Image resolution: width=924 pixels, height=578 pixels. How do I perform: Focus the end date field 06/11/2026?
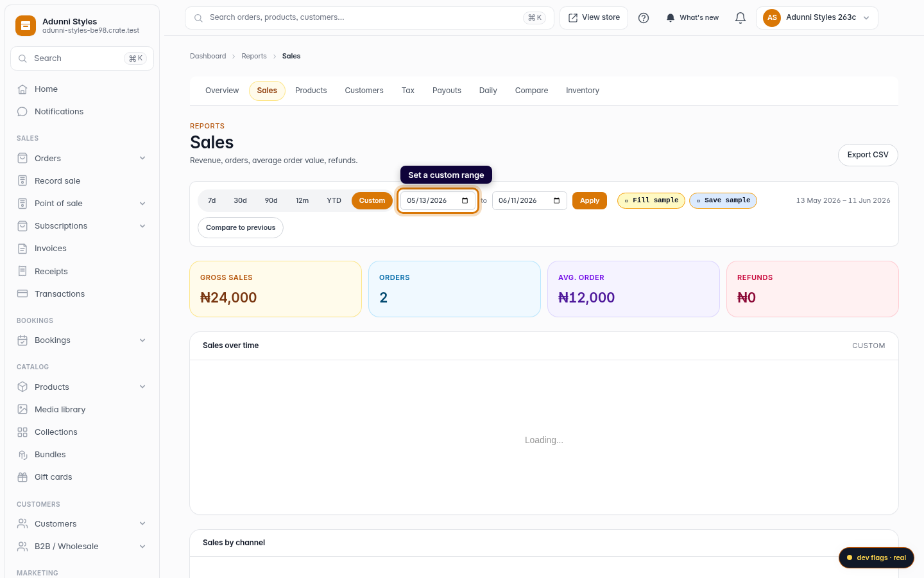[x=529, y=201]
